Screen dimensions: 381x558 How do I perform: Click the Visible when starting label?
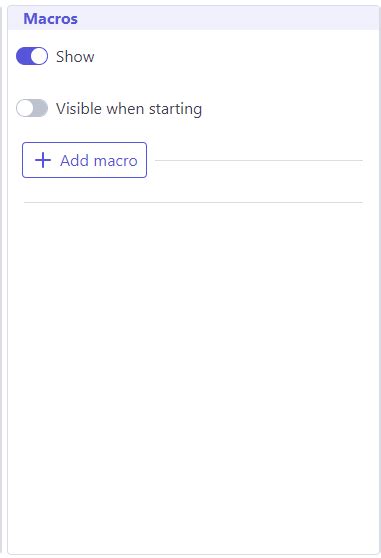(x=129, y=109)
